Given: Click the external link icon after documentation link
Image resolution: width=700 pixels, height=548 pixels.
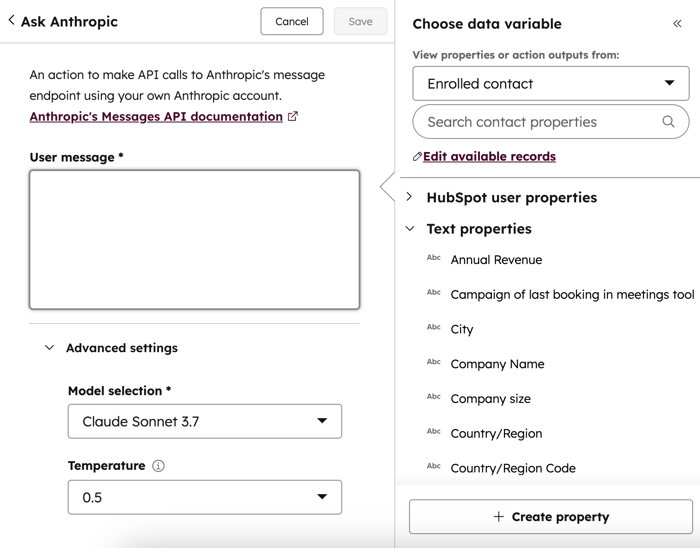Looking at the screenshot, I should point(293,117).
